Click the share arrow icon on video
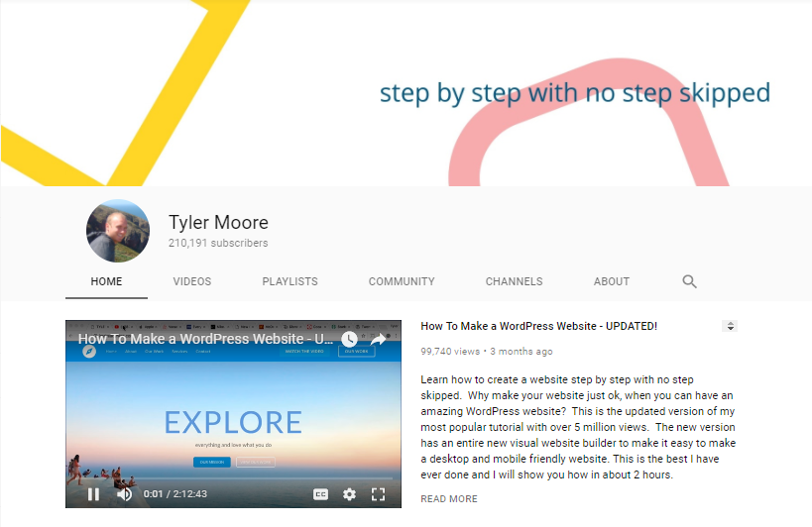The width and height of the screenshot is (812, 527). coord(379,339)
